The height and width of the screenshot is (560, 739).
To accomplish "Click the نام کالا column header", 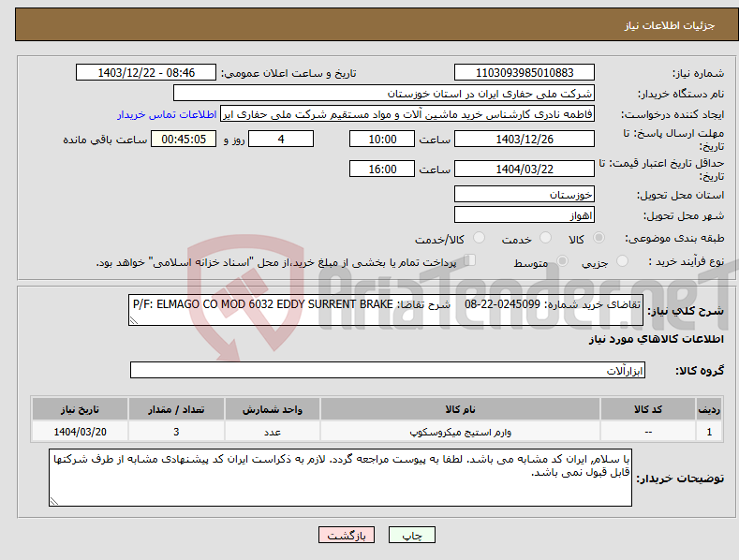I will [x=460, y=409].
